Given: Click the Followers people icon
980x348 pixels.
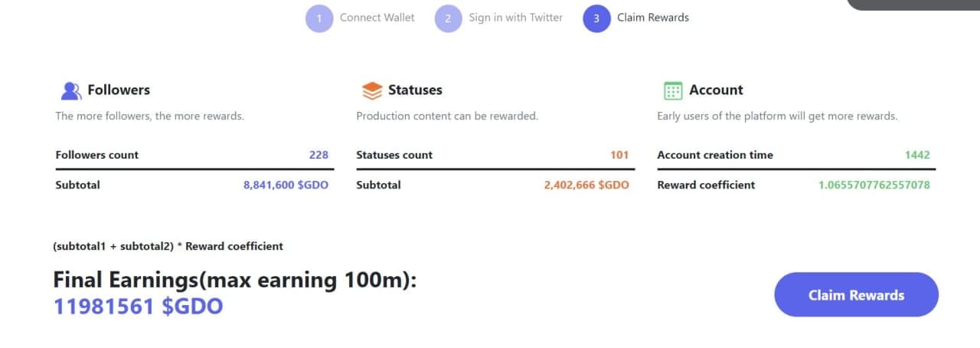Looking at the screenshot, I should (x=70, y=91).
